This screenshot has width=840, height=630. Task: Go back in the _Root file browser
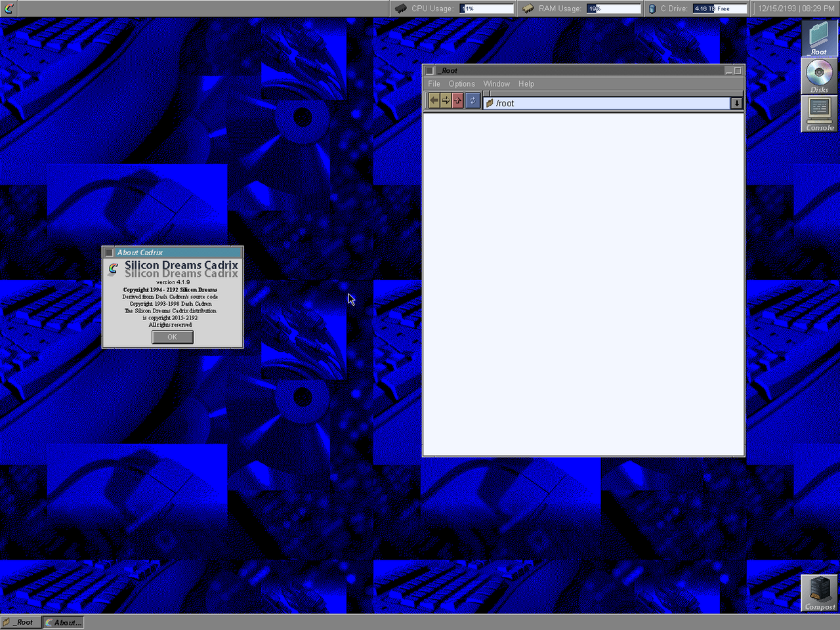point(434,100)
